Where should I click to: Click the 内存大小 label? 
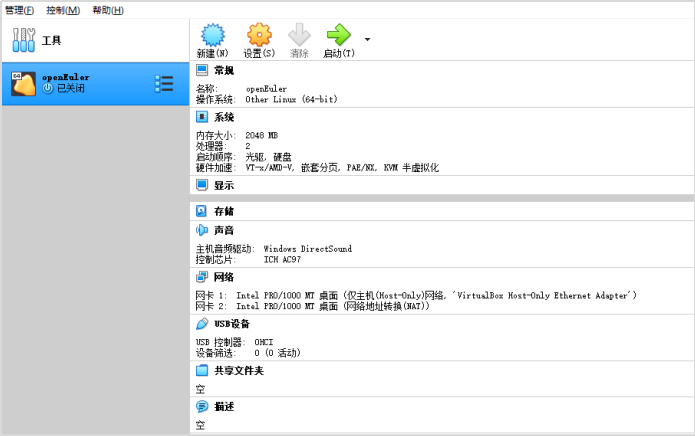pyautogui.click(x=216, y=136)
